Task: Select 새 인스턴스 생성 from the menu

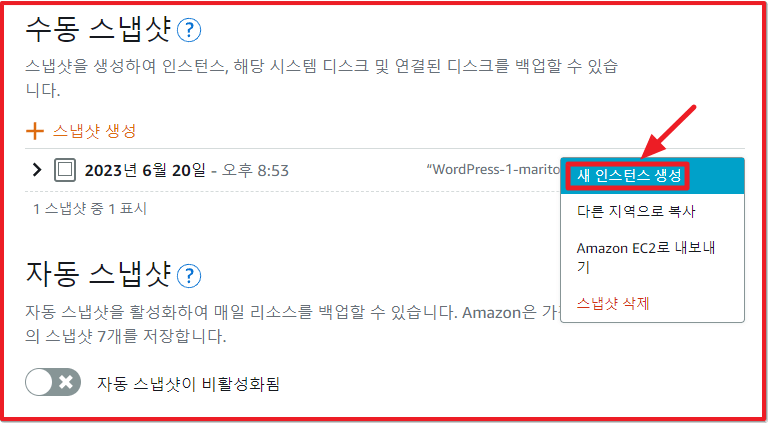Action: coord(629,176)
